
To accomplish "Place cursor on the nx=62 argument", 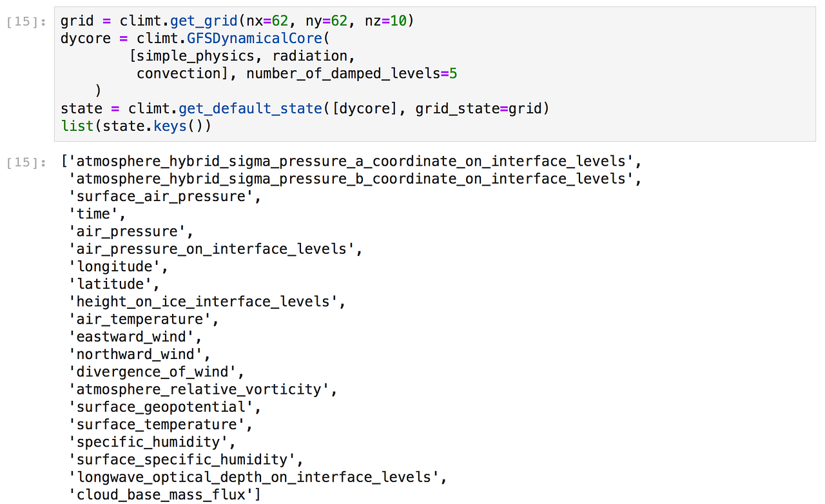I will (x=267, y=20).
